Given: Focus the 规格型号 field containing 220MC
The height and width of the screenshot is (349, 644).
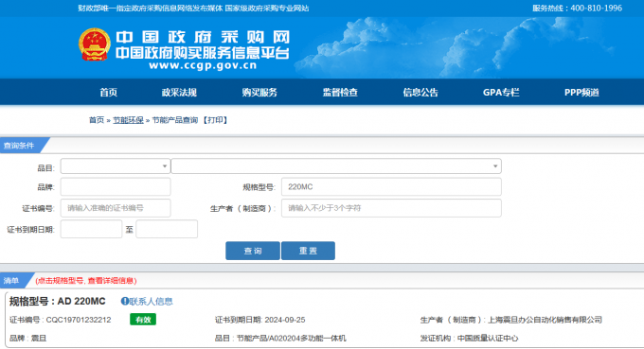Looking at the screenshot, I should click(391, 187).
